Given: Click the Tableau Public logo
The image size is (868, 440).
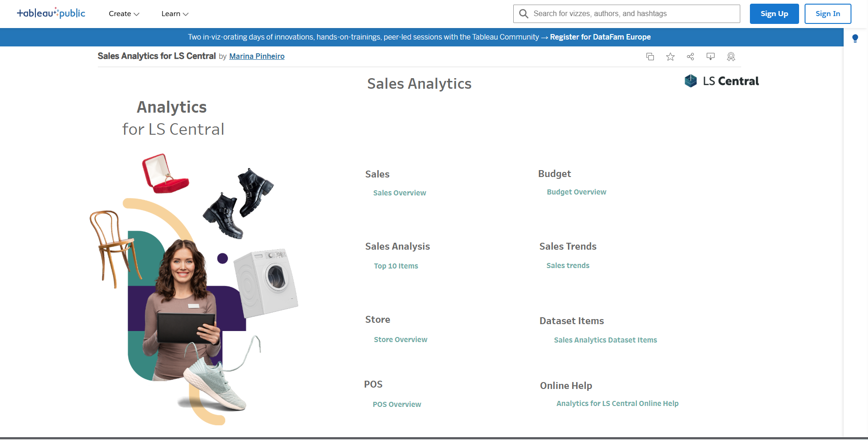Looking at the screenshot, I should pyautogui.click(x=51, y=13).
